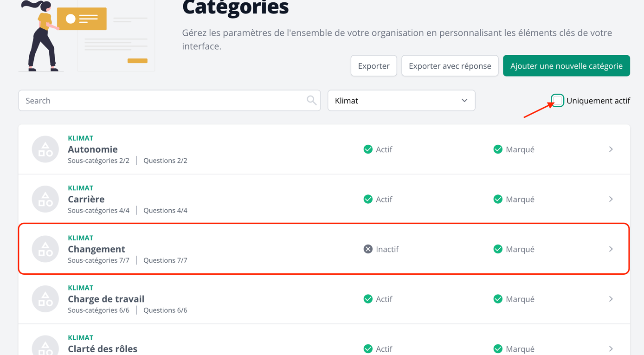Click the Clarté des rôles avatar icon
Image resolution: width=644 pixels, height=355 pixels.
point(45,345)
